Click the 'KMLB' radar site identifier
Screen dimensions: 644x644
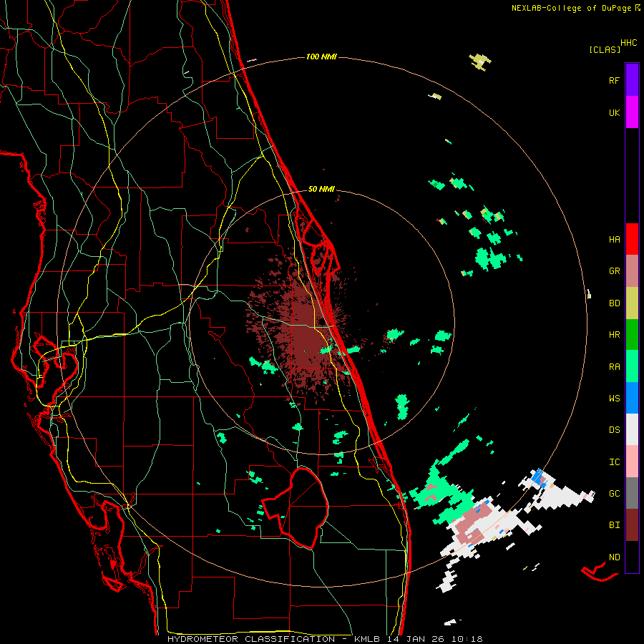(x=367, y=639)
